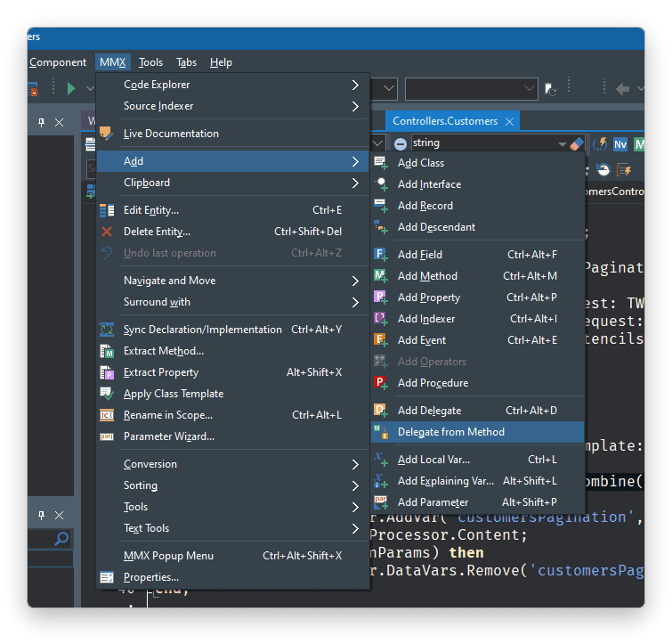Click the Sync Declaration/Implementation icon
The image size is (672, 644).
point(107,330)
